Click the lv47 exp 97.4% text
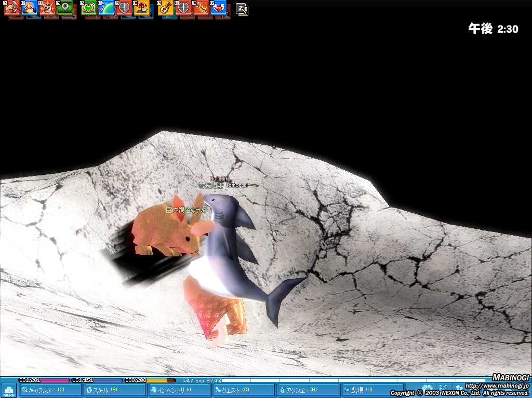532x398 pixels. (x=202, y=381)
